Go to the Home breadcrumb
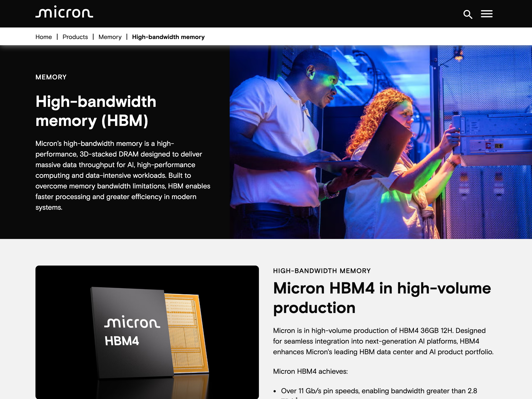 [x=43, y=37]
